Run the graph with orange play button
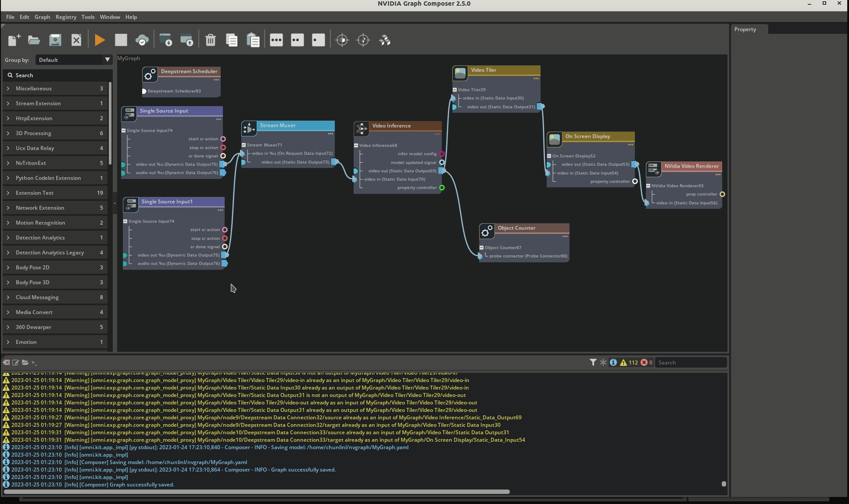 click(100, 40)
